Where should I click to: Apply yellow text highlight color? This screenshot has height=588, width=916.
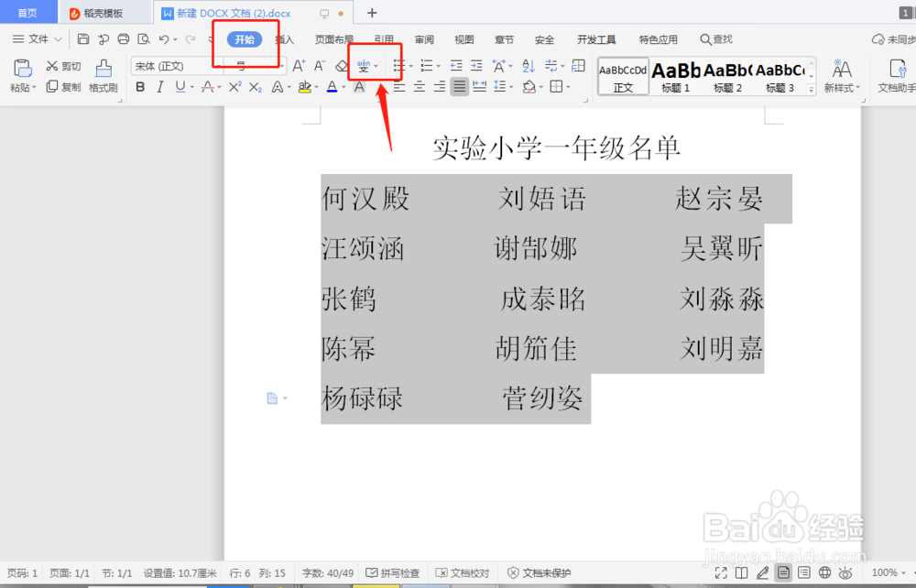[304, 87]
